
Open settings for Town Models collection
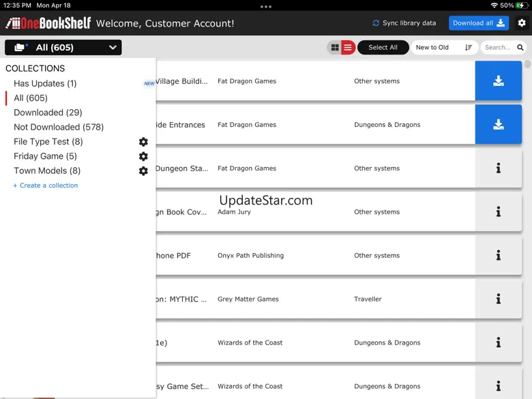[143, 171]
